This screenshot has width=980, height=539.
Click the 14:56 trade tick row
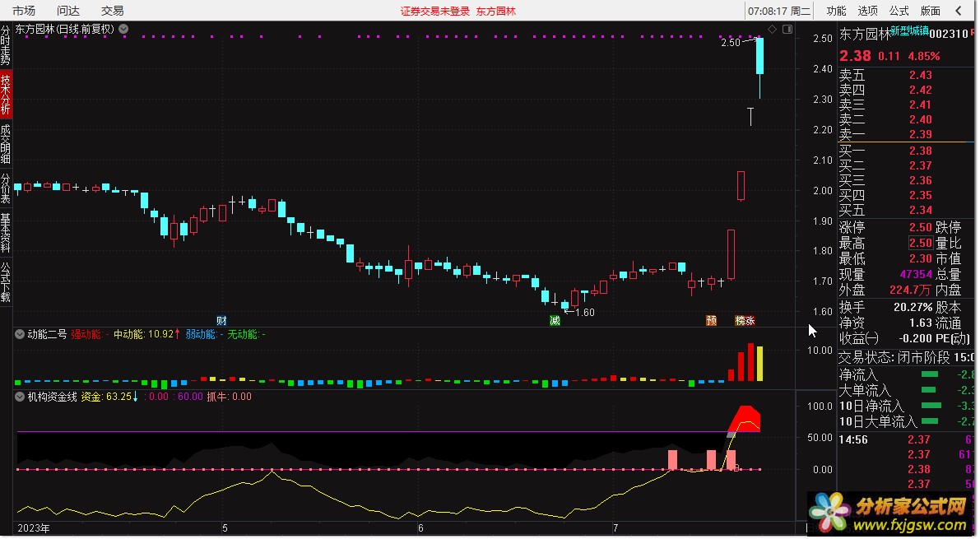coord(906,439)
